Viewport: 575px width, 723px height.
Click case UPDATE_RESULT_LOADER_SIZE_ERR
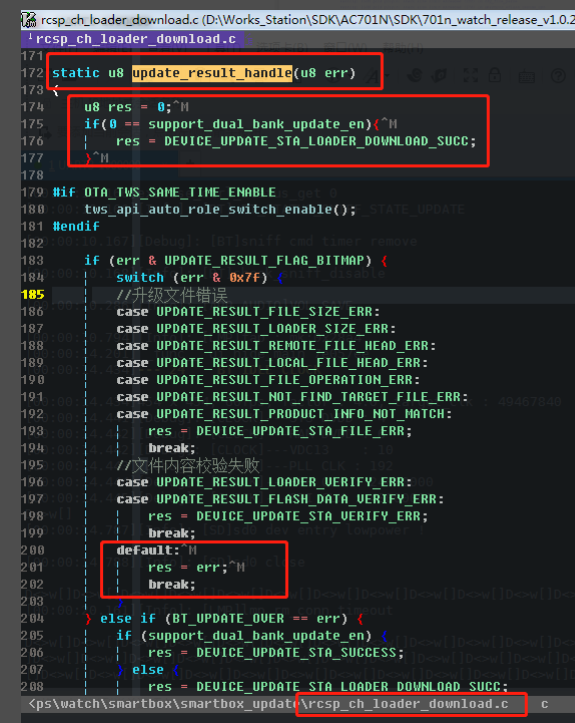click(256, 329)
